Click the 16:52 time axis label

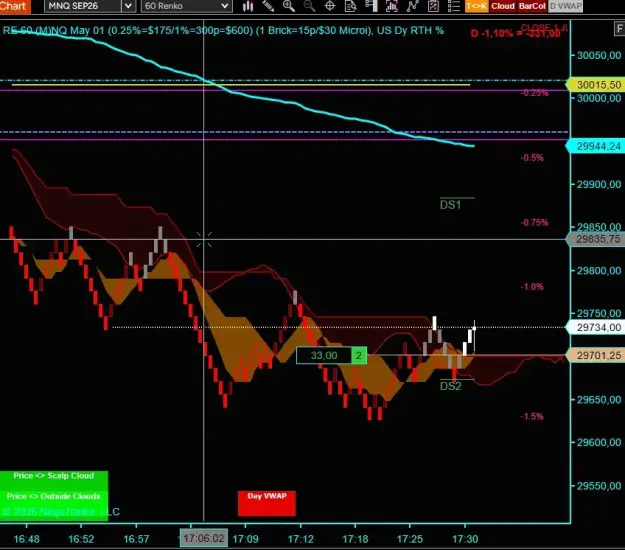pos(81,539)
